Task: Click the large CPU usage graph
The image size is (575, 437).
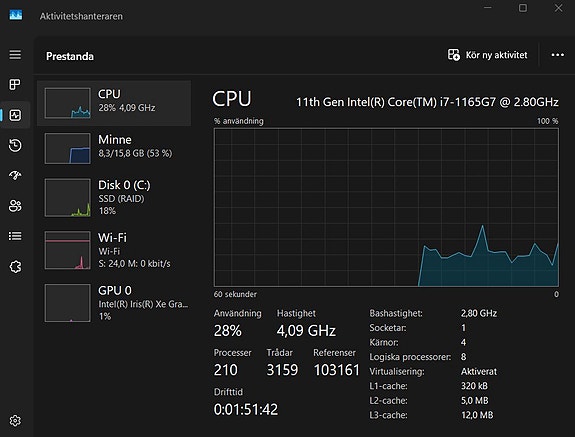Action: [386, 207]
